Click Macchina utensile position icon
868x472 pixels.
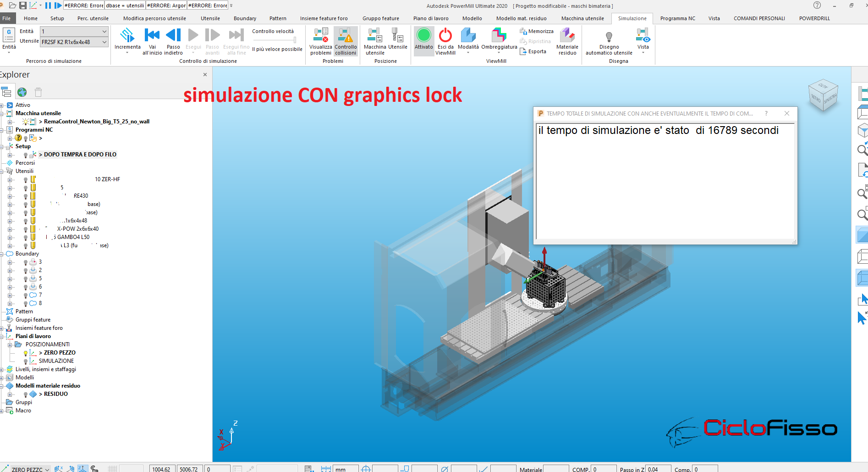coord(375,35)
